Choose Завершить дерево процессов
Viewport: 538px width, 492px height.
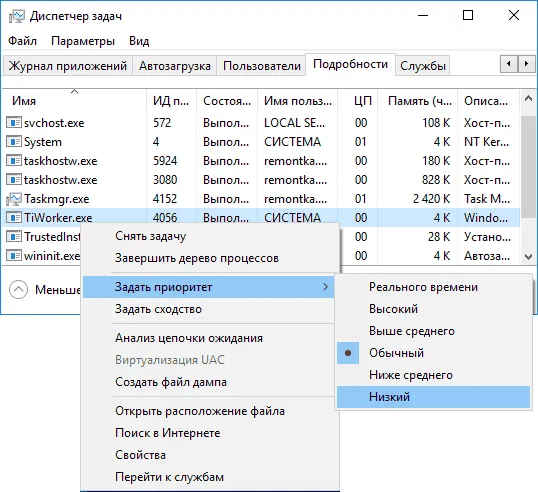[210, 258]
